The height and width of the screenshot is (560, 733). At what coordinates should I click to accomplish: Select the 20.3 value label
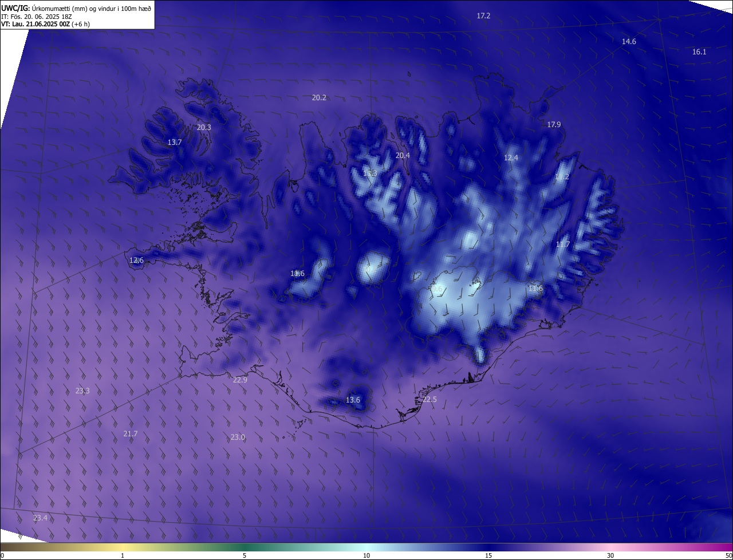click(204, 127)
